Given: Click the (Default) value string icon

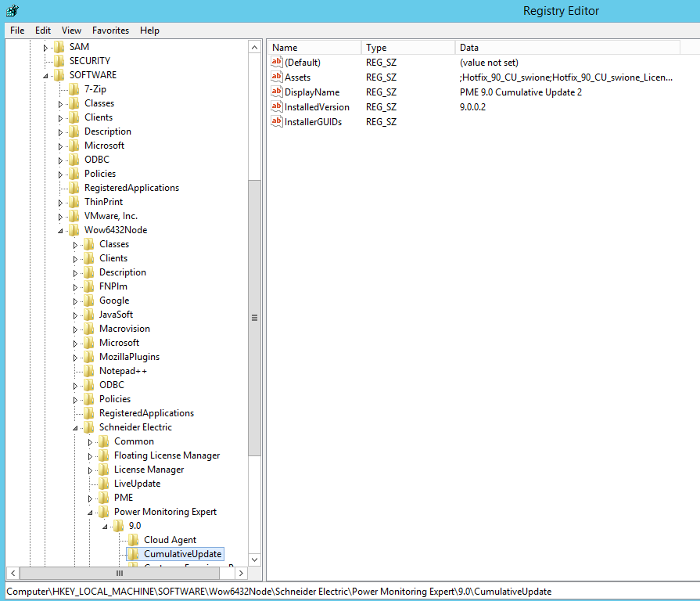Looking at the screenshot, I should coord(277,62).
